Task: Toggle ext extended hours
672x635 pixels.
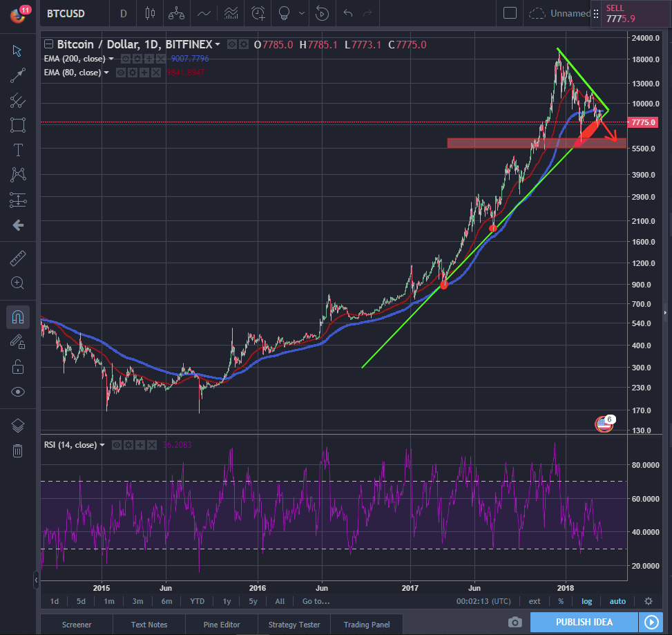Action: 535,601
